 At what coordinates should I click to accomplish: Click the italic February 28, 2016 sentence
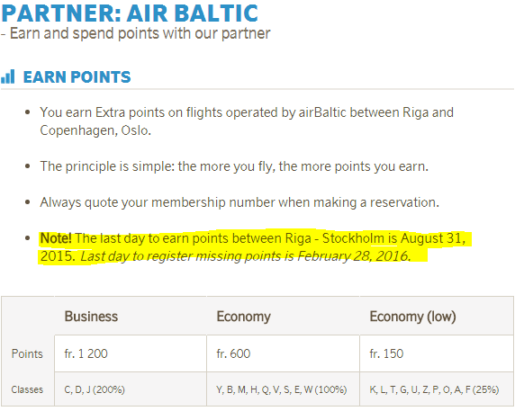pyautogui.click(x=245, y=256)
